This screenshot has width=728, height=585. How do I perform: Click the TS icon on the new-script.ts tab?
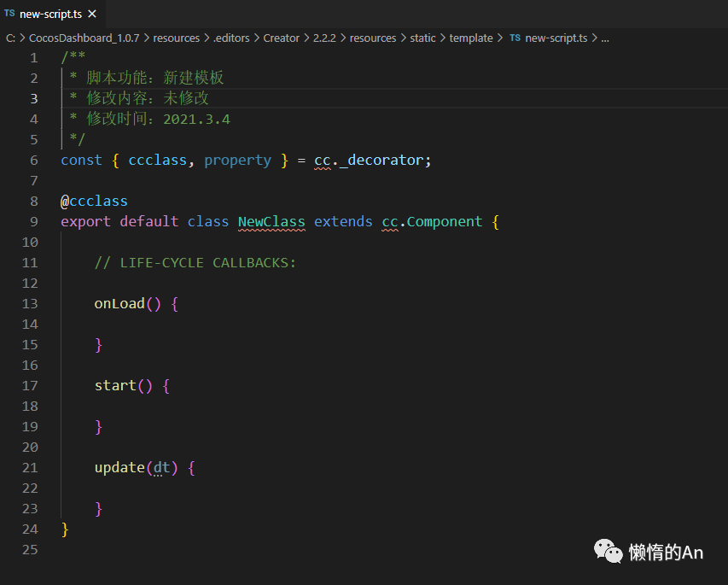click(9, 14)
